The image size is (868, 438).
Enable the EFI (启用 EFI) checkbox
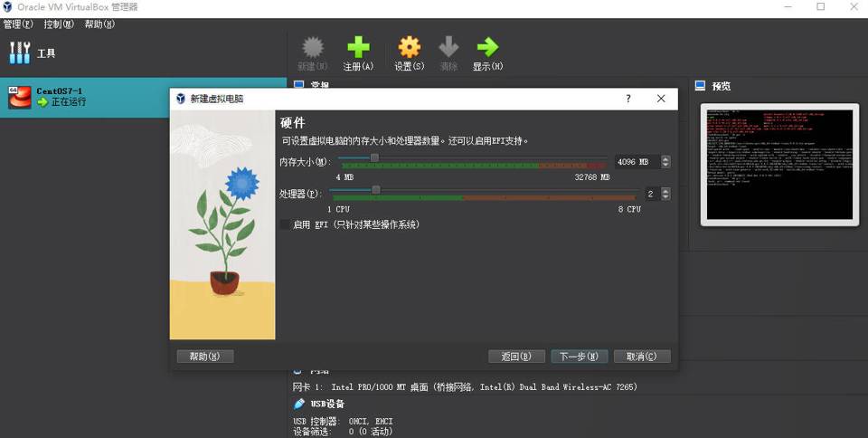coord(286,224)
